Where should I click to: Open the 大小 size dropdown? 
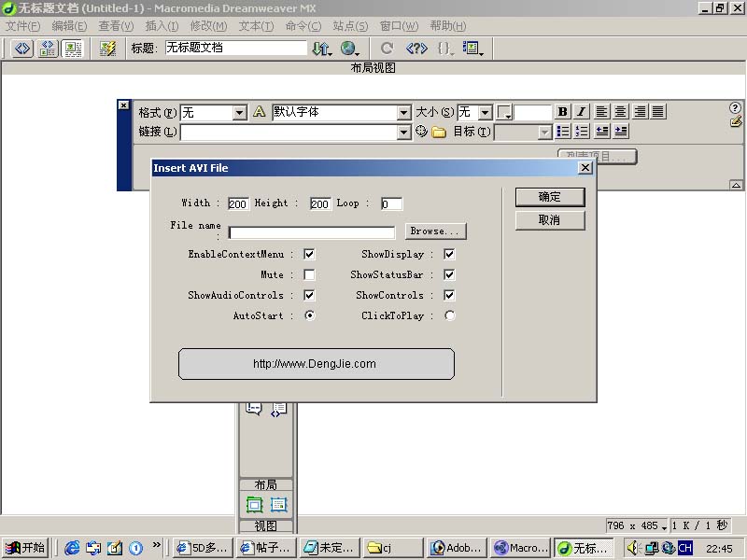pos(485,112)
